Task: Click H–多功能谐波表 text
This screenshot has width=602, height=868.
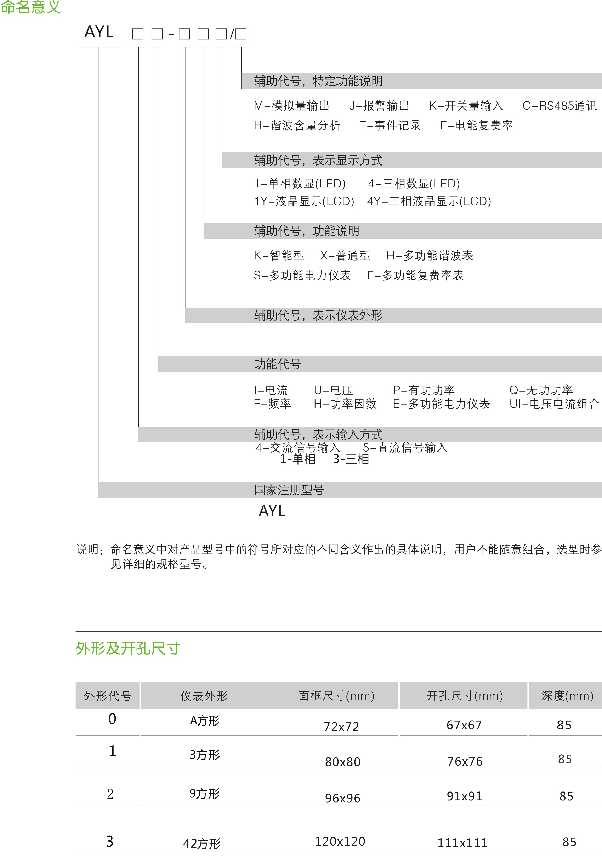Action: click(x=430, y=256)
